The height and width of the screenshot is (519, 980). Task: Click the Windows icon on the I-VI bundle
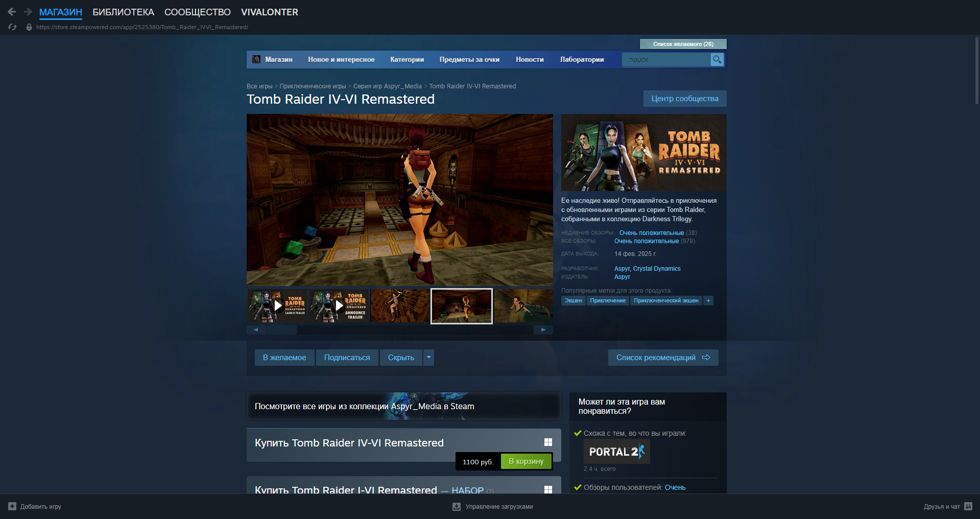(x=548, y=489)
